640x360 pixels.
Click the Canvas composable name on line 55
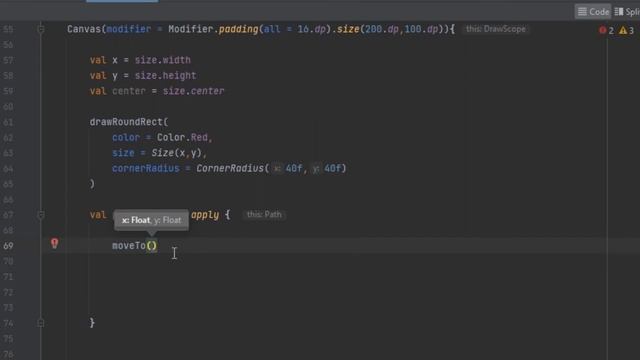coord(84,29)
